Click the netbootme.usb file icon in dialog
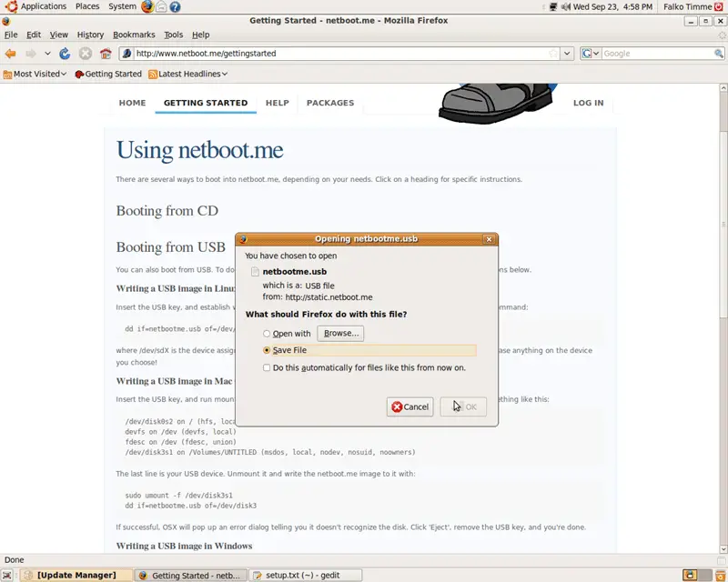The height and width of the screenshot is (582, 728). click(x=255, y=272)
